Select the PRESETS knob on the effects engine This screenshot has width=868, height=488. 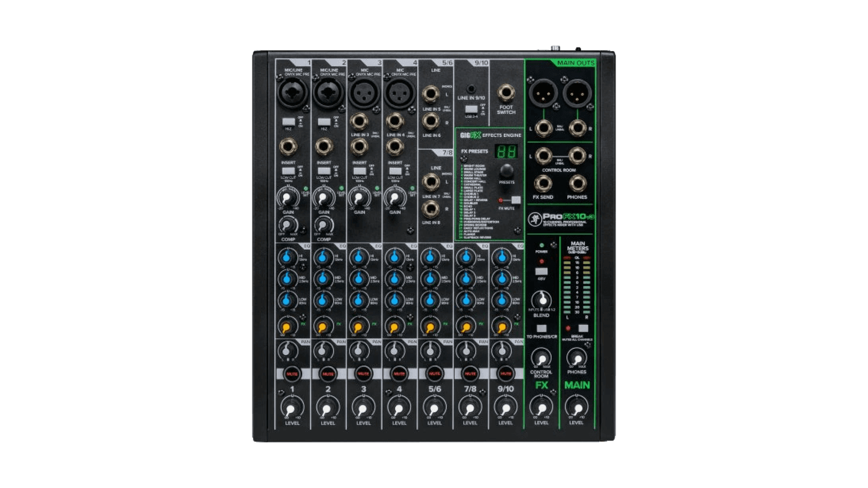(507, 170)
